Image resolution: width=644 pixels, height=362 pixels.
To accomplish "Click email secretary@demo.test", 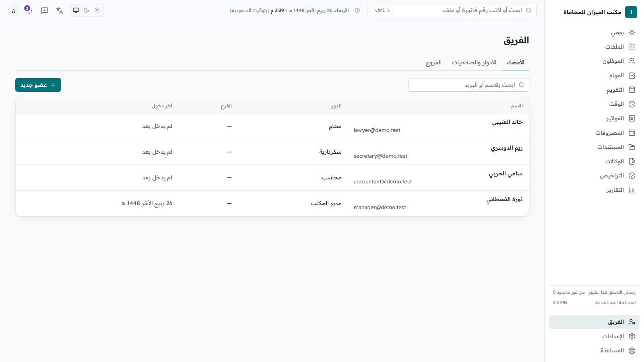I will tap(380, 156).
